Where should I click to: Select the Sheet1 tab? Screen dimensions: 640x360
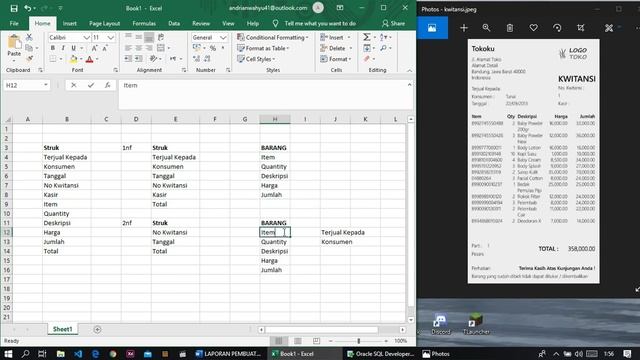[x=62, y=329]
